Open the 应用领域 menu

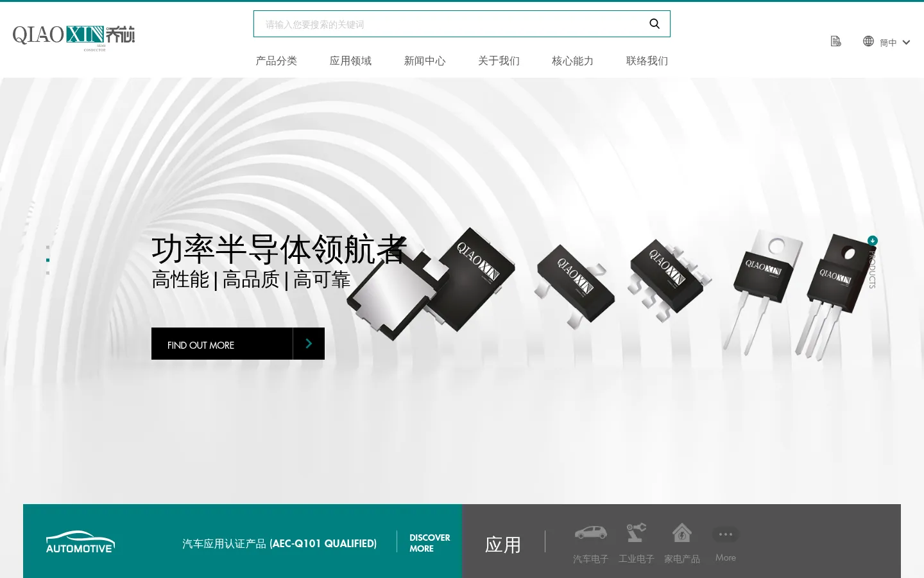click(x=350, y=61)
